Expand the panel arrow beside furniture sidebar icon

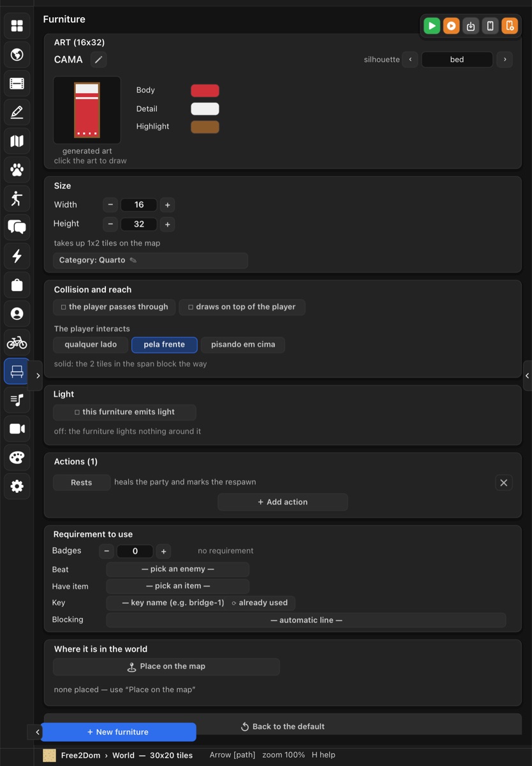pyautogui.click(x=38, y=376)
